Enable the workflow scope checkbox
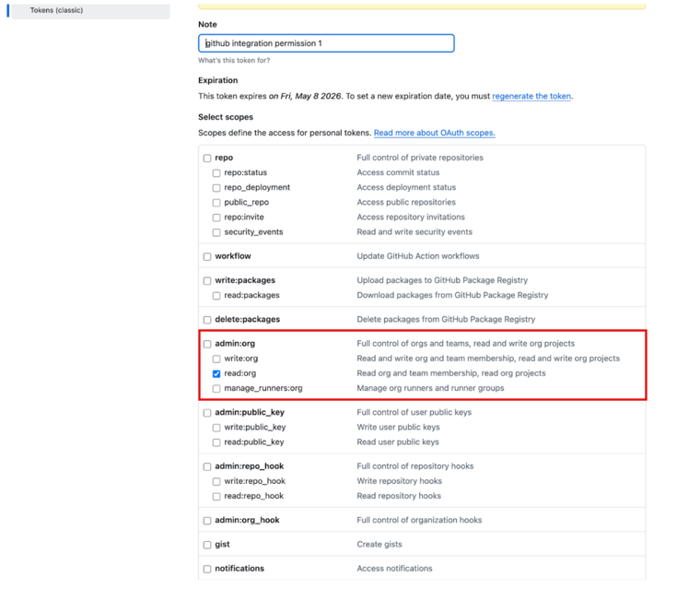Viewport: 700px width, 589px height. (207, 256)
